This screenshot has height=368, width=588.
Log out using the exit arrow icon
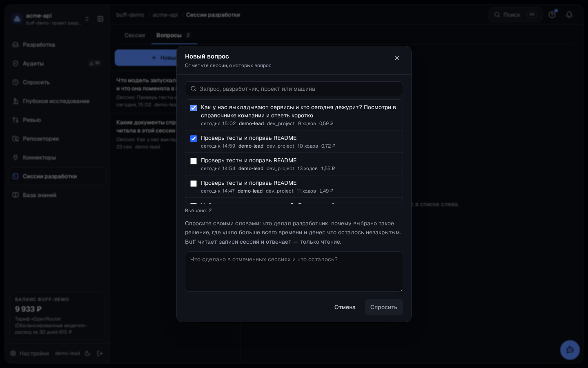point(100,353)
